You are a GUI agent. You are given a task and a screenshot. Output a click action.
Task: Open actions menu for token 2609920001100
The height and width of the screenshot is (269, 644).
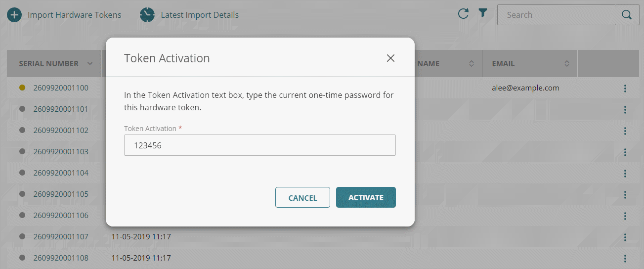tap(625, 89)
